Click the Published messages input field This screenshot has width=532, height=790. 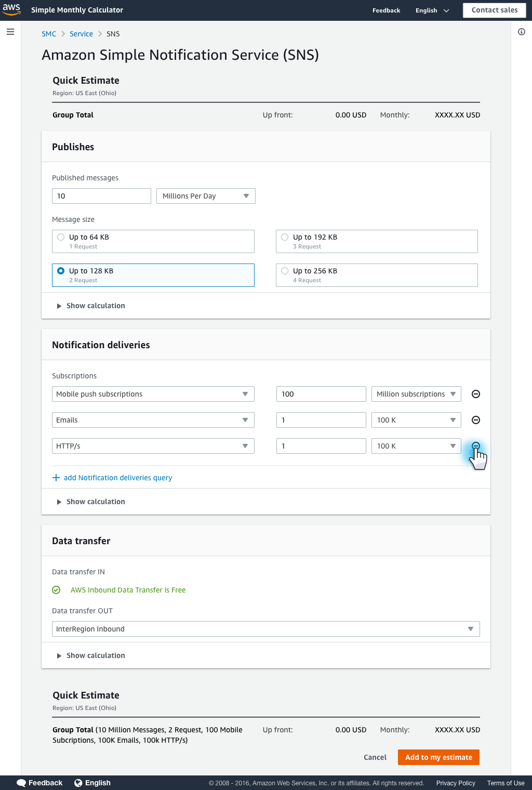[101, 196]
